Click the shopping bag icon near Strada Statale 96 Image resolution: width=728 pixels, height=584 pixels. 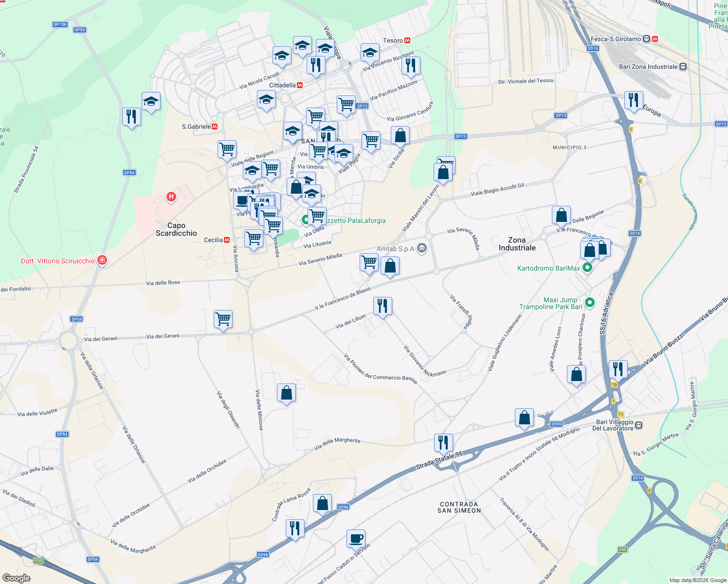tap(524, 417)
